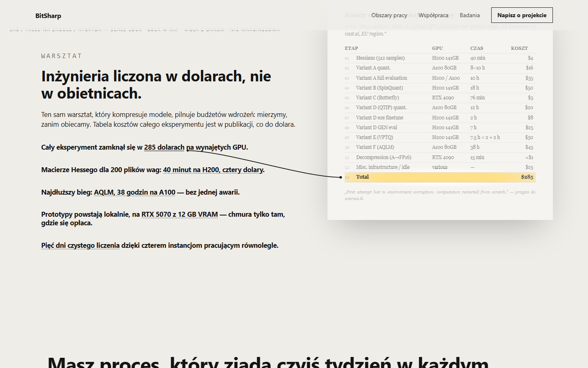Click '<$1' cost in Decompression row

tap(529, 157)
